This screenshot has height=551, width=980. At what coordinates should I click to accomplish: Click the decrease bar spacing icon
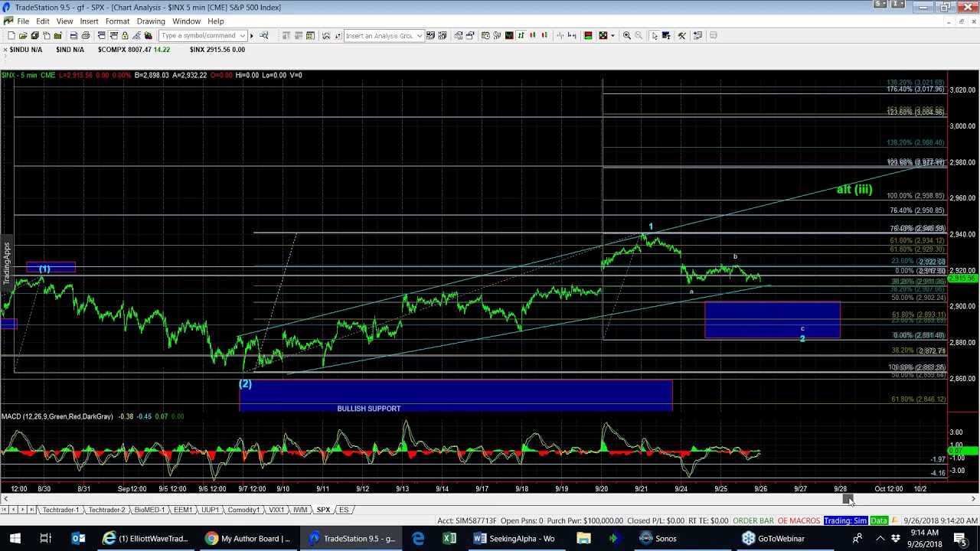[560, 35]
